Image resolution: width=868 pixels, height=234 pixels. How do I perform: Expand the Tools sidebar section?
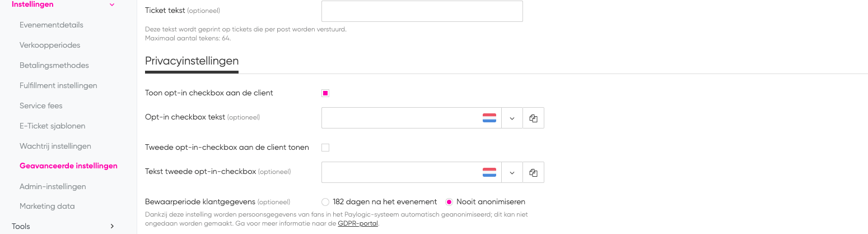[112, 226]
